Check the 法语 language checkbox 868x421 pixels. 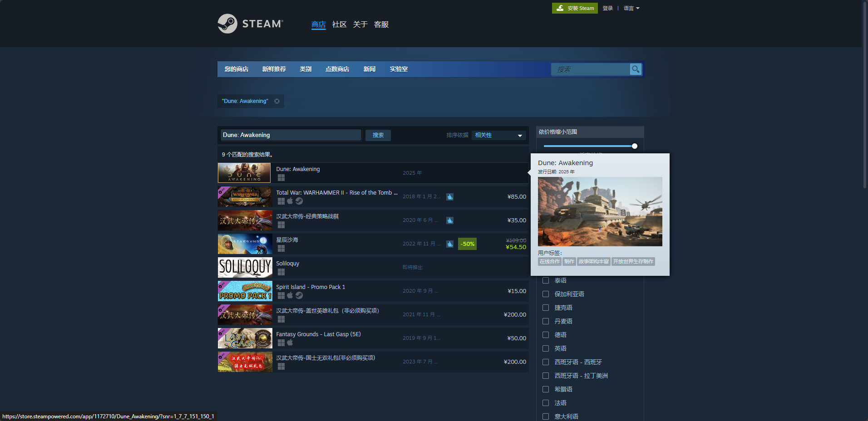click(x=546, y=403)
